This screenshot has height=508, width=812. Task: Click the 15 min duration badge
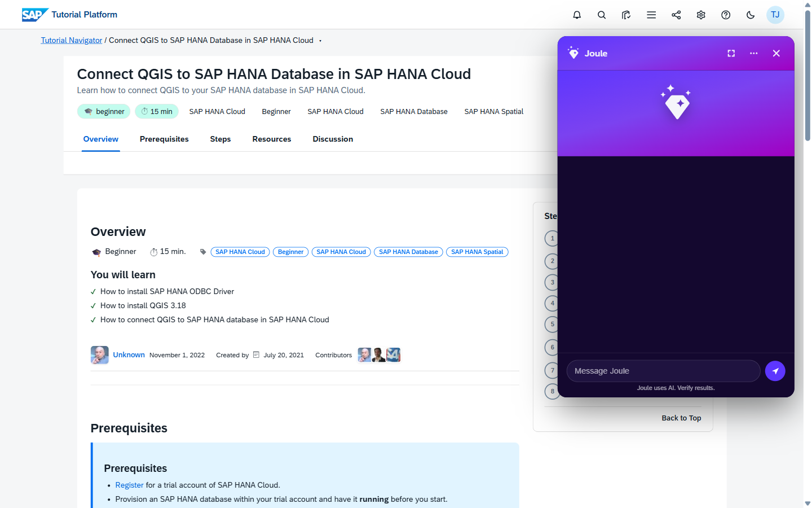157,111
